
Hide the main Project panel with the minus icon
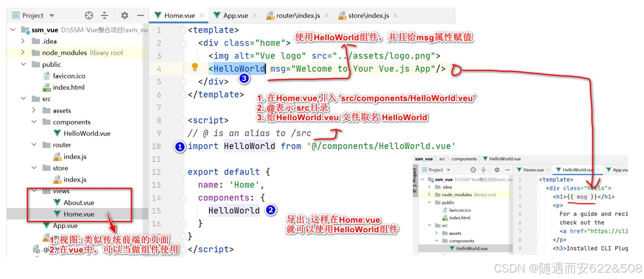point(140,15)
